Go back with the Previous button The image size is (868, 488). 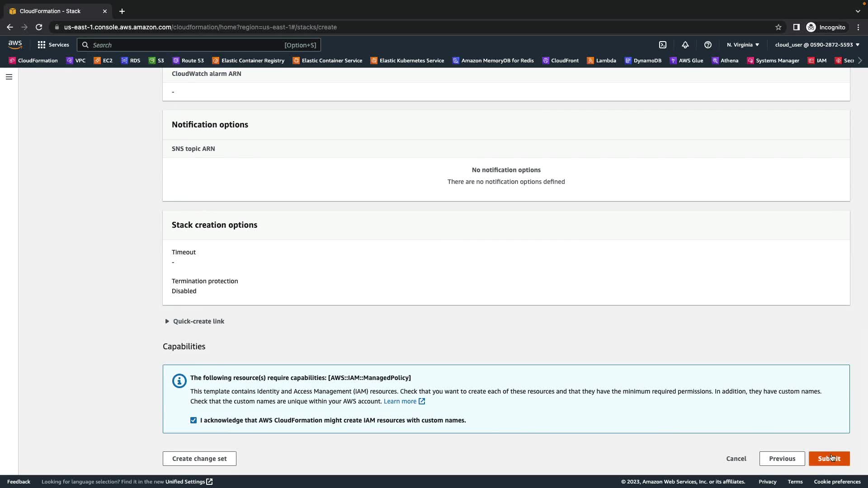pos(782,459)
